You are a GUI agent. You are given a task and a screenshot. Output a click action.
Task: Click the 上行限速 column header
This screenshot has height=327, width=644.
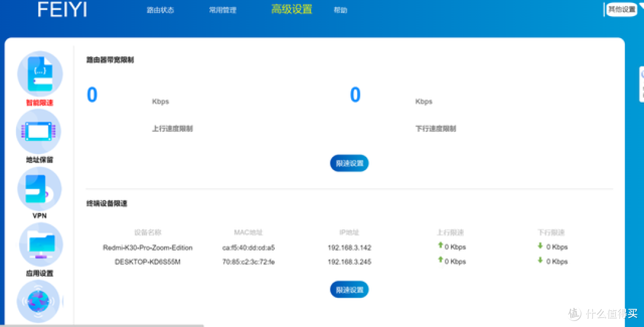[451, 233]
